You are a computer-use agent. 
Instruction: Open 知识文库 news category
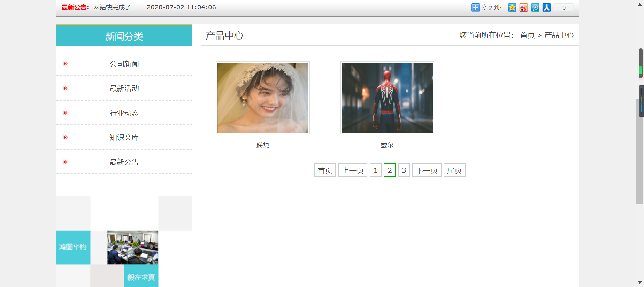(x=124, y=138)
